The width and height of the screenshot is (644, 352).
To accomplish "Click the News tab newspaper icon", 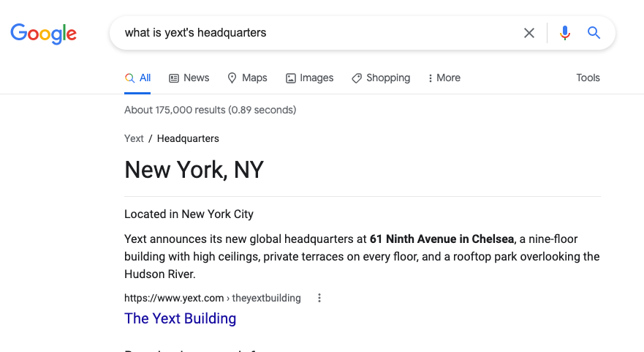I will click(174, 78).
